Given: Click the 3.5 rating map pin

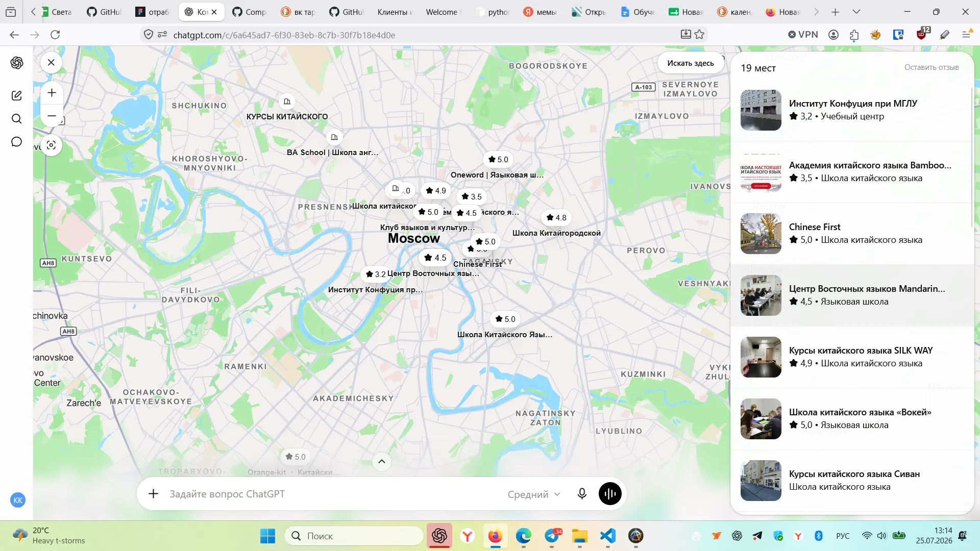Looking at the screenshot, I should click(471, 196).
